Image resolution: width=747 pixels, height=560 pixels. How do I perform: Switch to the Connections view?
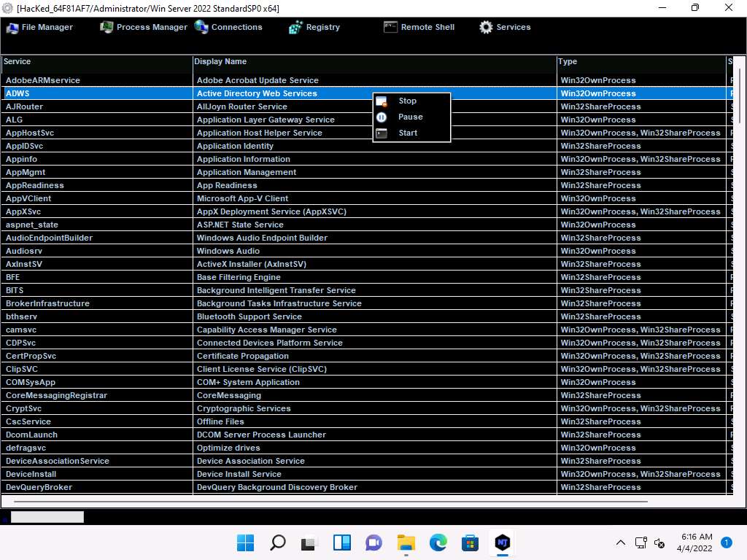pos(228,27)
